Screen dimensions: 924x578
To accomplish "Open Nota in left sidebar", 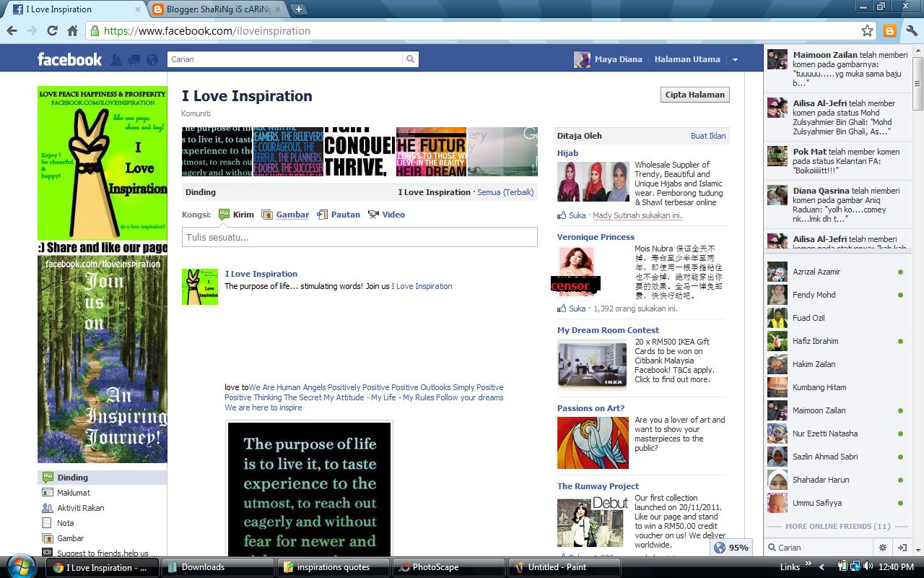I will [x=102, y=523].
